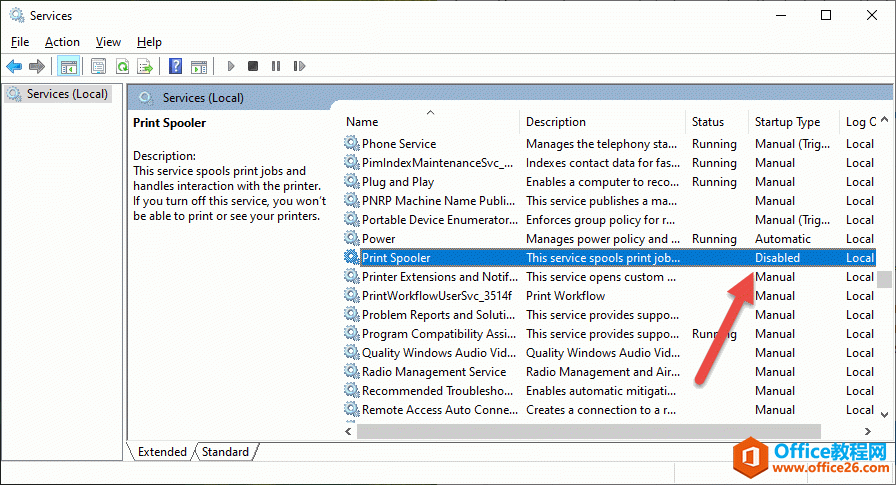Open Properties from the toolbar icon
The width and height of the screenshot is (896, 485).
click(x=98, y=66)
